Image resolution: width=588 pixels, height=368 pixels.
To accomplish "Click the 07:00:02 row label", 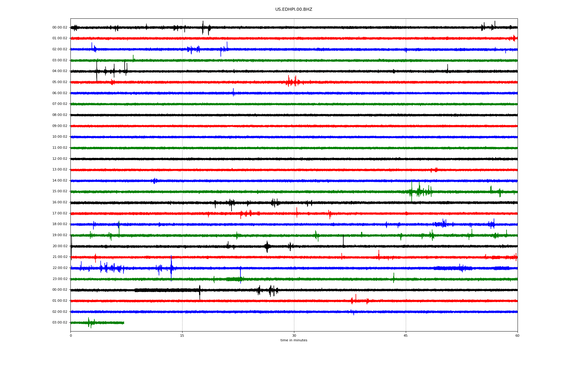I will pos(60,104).
